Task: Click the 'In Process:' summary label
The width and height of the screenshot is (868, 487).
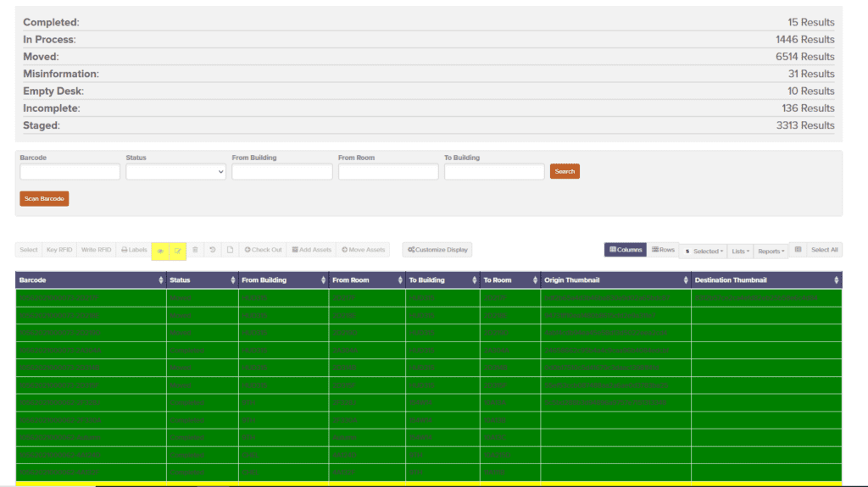Action: (49, 39)
